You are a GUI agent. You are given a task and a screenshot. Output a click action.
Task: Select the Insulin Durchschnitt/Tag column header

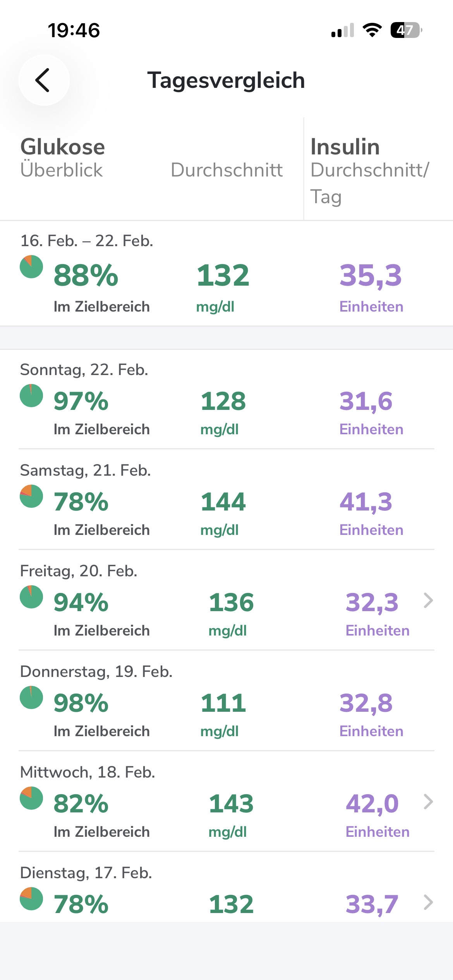[x=370, y=170]
